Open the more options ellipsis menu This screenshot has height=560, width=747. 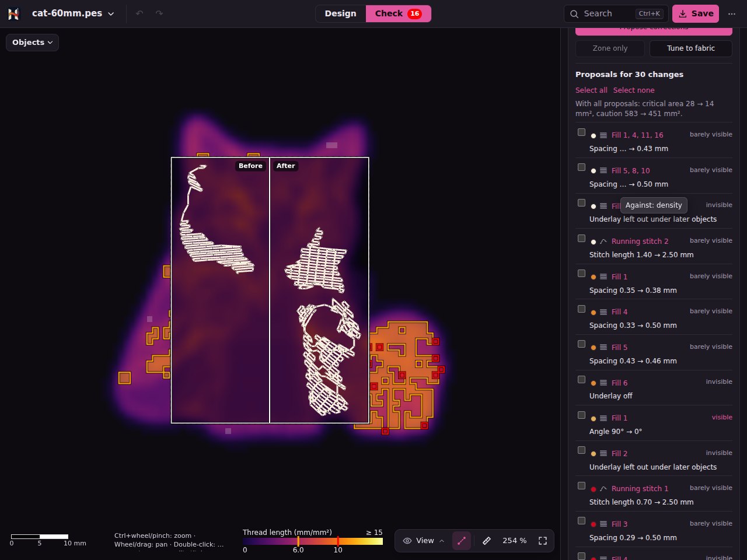pyautogui.click(x=732, y=13)
